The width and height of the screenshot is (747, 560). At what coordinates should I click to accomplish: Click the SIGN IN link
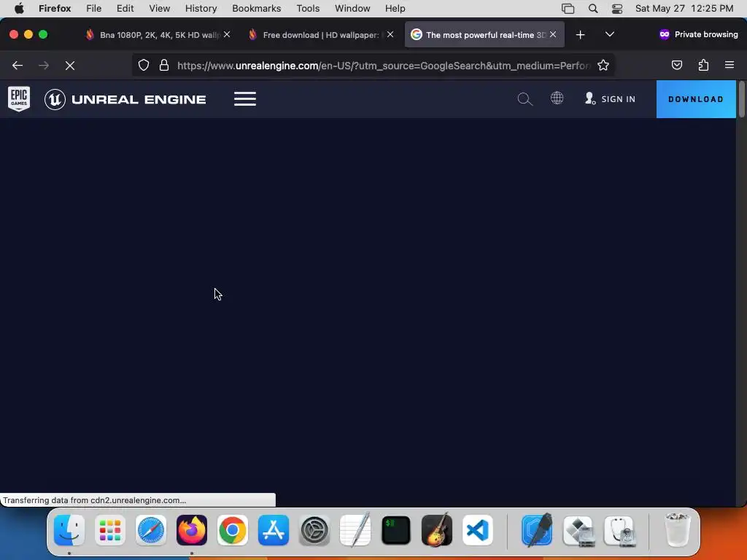[x=611, y=98]
